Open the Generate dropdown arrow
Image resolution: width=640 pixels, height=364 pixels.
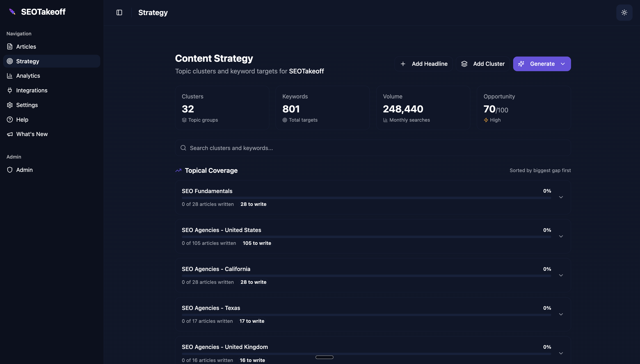[x=563, y=64]
